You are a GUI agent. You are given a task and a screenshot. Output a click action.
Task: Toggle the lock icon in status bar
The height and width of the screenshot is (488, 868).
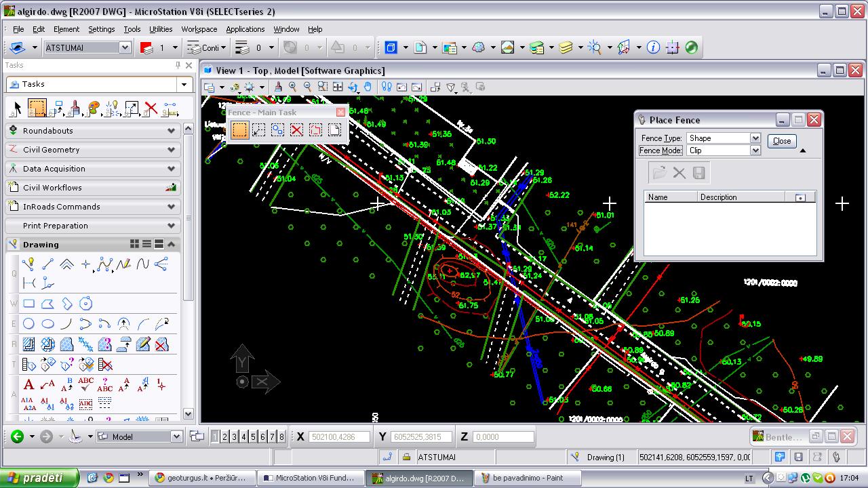click(x=406, y=457)
